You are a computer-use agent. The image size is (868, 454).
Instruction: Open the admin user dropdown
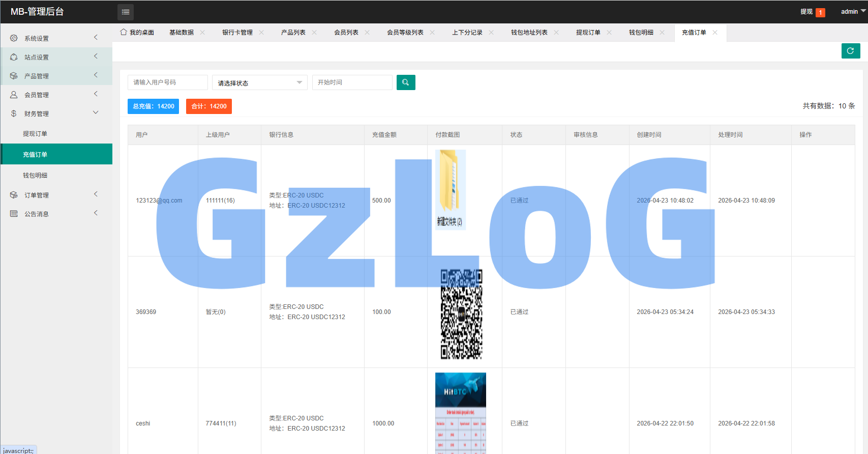click(x=853, y=12)
